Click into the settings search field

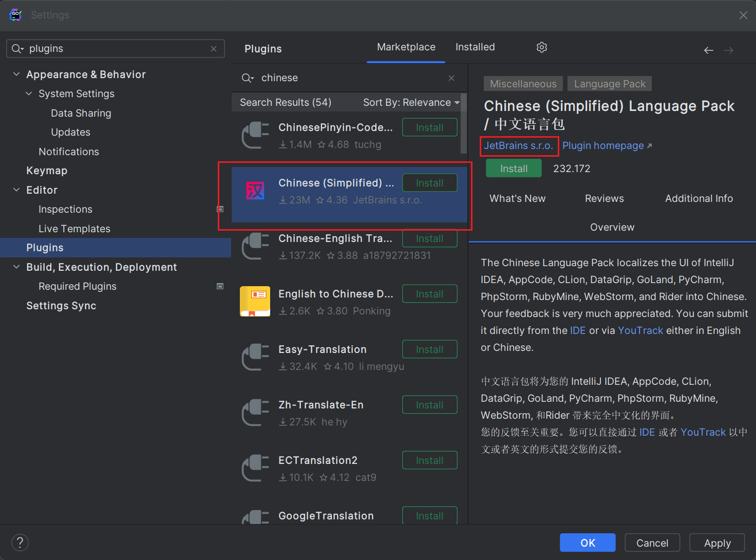(x=116, y=49)
